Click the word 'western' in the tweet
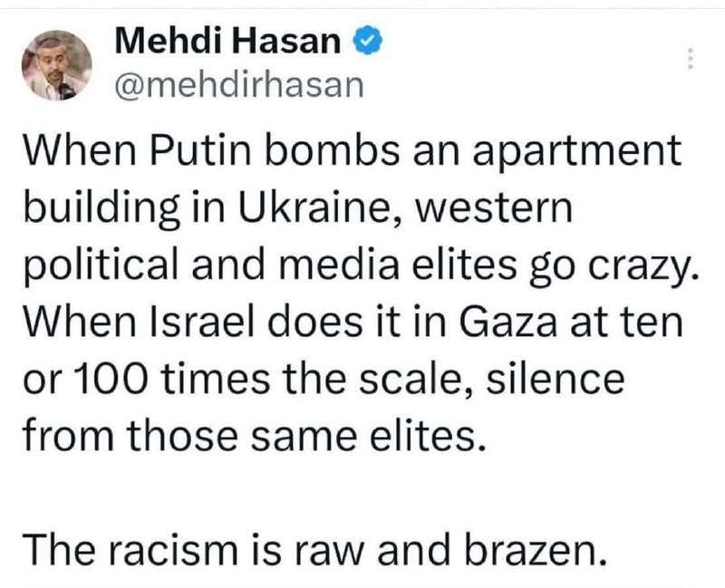This screenshot has width=725, height=588. (x=493, y=208)
